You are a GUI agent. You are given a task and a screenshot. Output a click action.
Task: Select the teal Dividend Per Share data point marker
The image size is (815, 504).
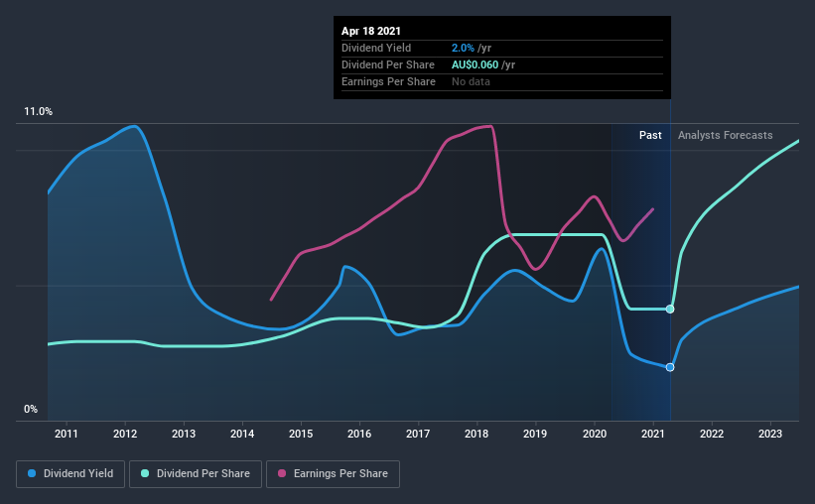[x=670, y=310]
